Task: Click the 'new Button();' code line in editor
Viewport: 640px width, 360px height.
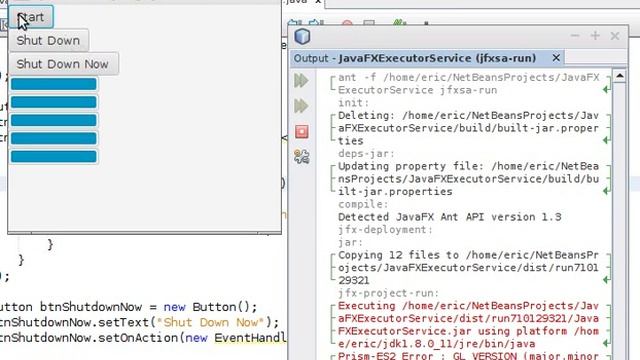Action: click(129, 307)
